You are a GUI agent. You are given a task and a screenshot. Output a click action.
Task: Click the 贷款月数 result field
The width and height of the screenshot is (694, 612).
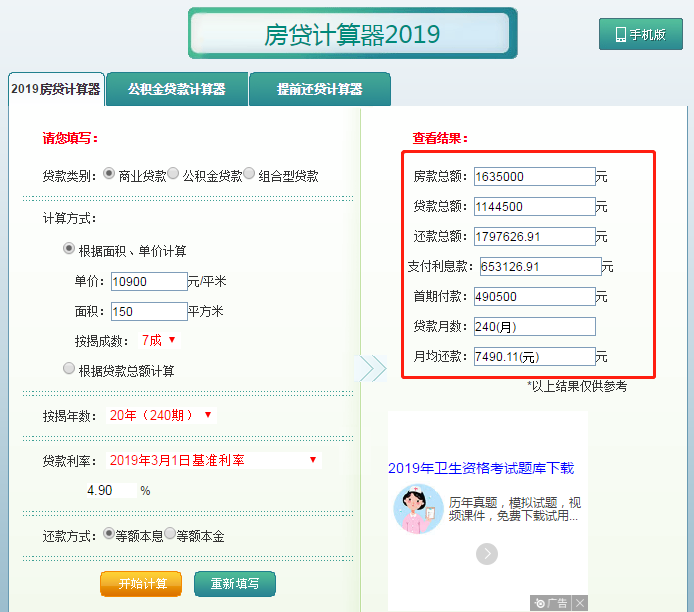535,327
